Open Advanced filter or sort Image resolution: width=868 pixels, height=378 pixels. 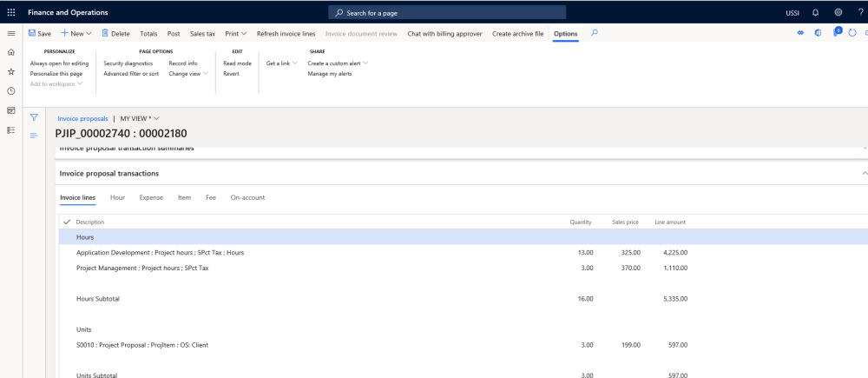pyautogui.click(x=131, y=73)
